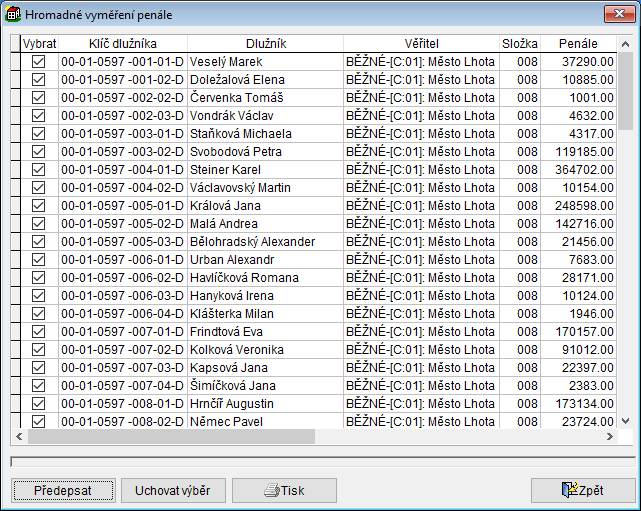Viewport: 641px width, 511px height.
Task: Click penalty amount 364702.00 cell
Action: [x=578, y=170]
